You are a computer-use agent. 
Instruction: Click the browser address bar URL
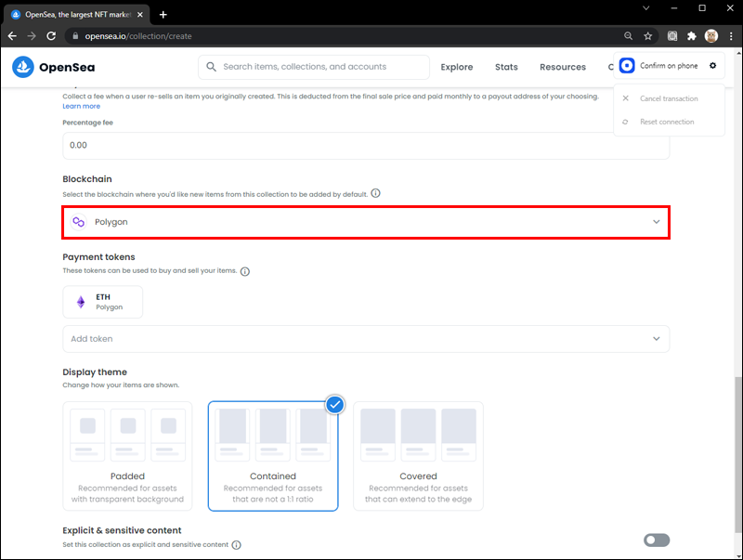point(138,36)
